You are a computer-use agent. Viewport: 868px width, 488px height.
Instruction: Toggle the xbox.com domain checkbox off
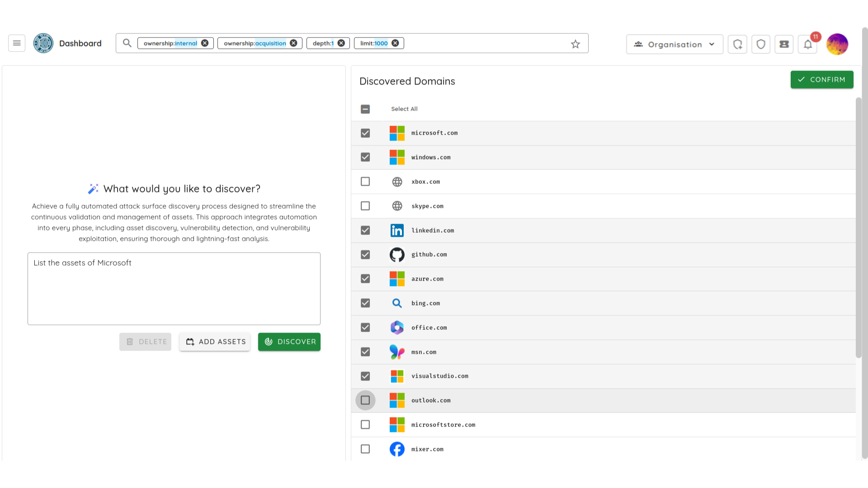point(365,181)
